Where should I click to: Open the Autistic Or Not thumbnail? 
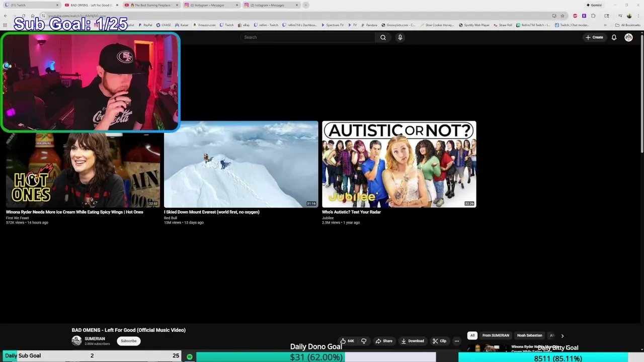[399, 164]
